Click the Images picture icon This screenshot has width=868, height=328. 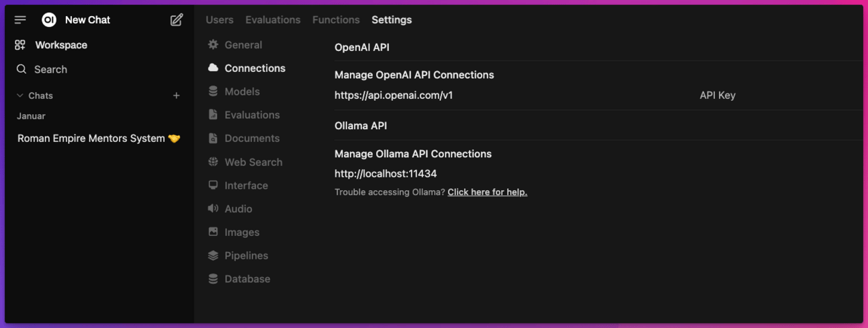(213, 232)
